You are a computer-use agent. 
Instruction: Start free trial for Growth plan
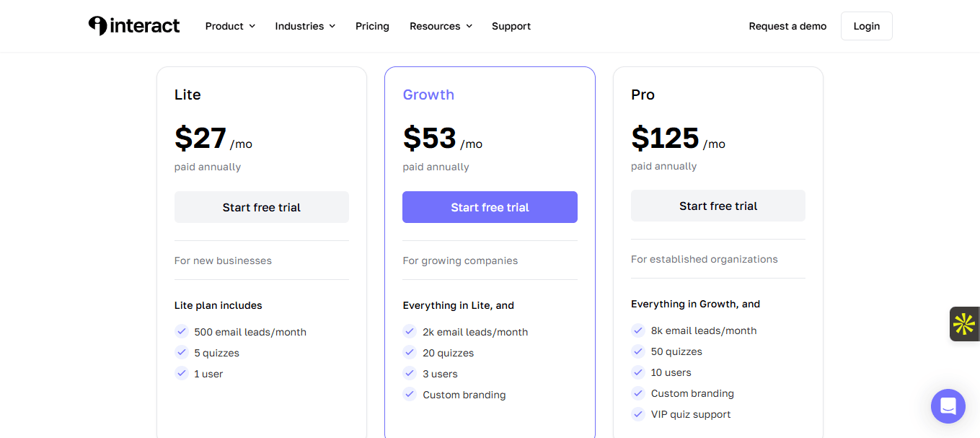(x=490, y=207)
